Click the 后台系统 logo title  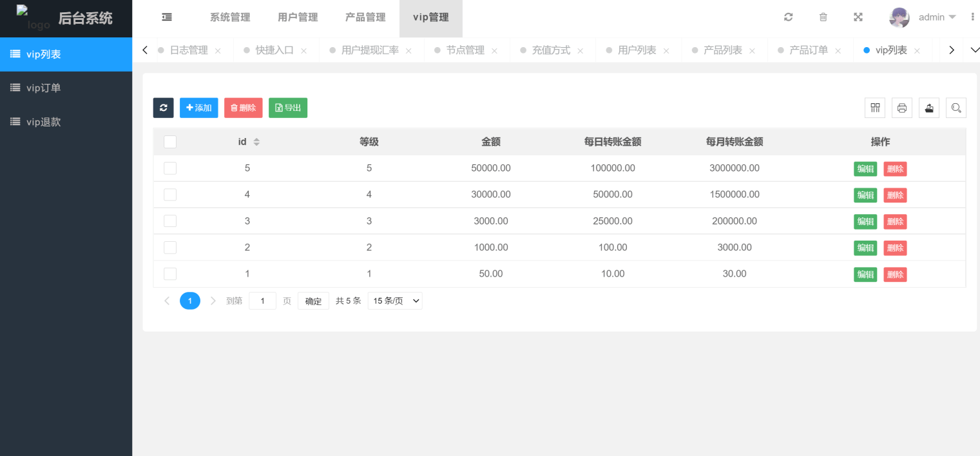click(86, 19)
